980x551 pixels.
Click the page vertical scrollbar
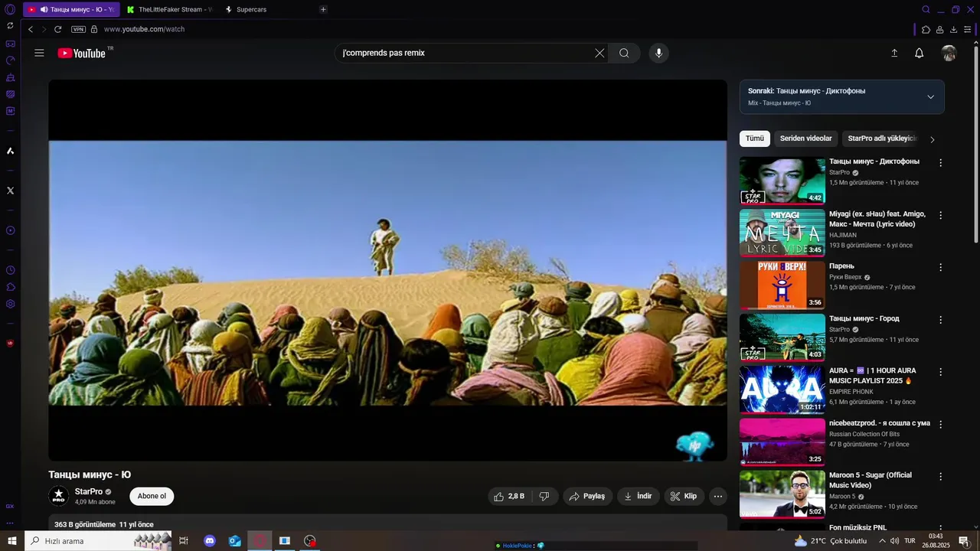[x=976, y=145]
